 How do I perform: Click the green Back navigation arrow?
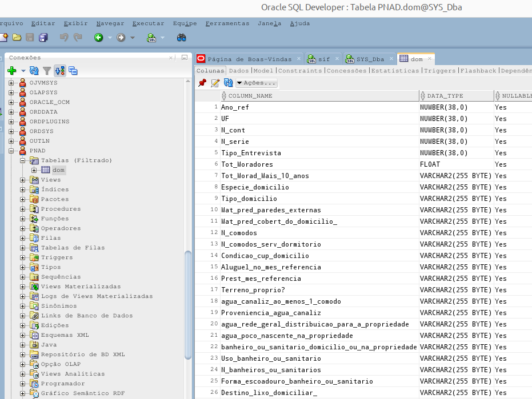99,37
